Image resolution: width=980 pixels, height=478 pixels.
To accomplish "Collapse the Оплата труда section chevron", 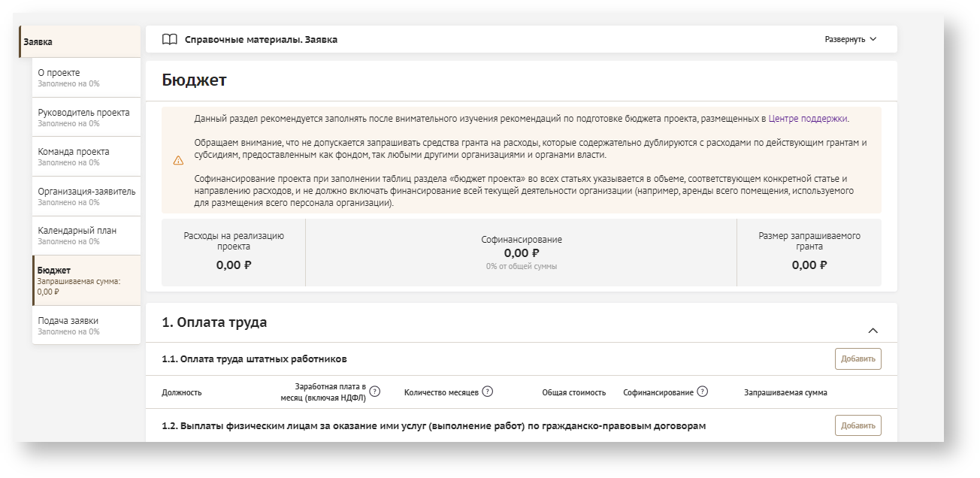I will [873, 330].
